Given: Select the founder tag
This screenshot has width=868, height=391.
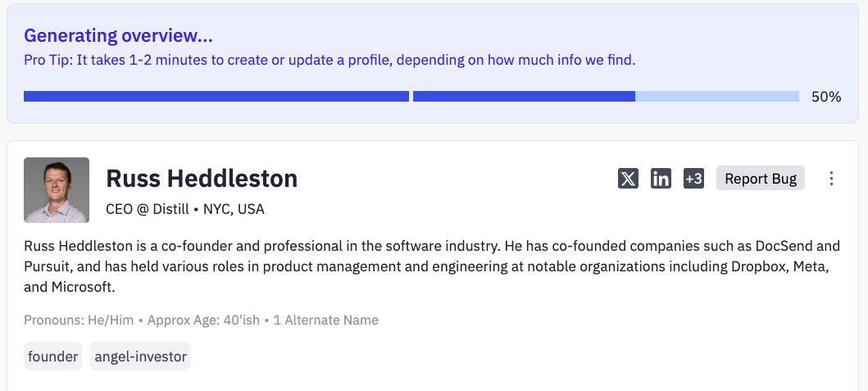Looking at the screenshot, I should tap(52, 356).
